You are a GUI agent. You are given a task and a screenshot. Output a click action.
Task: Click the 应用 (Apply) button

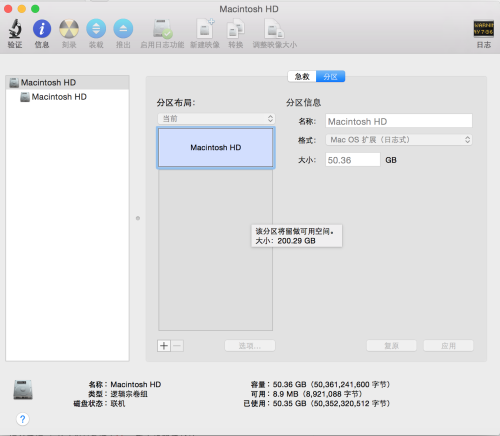point(448,346)
